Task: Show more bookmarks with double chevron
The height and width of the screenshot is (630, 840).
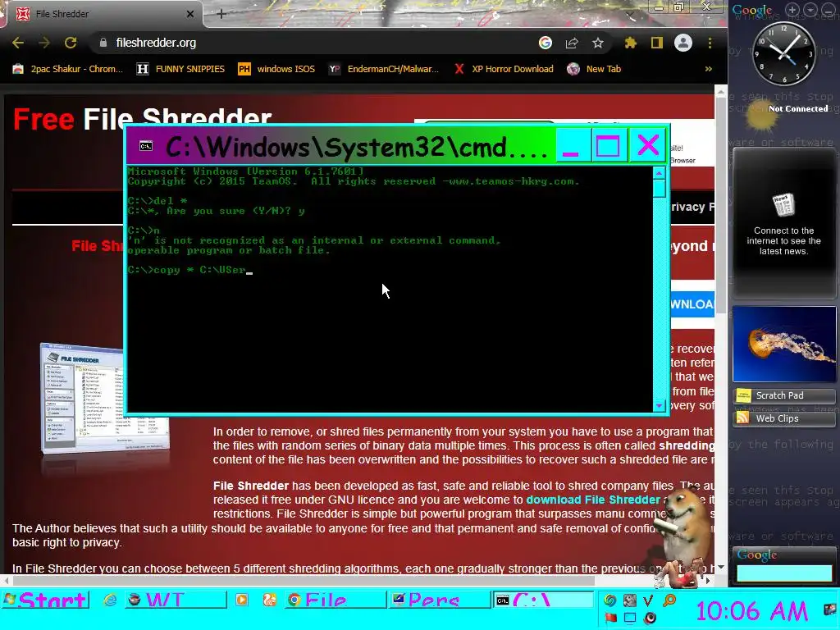Action: [708, 69]
